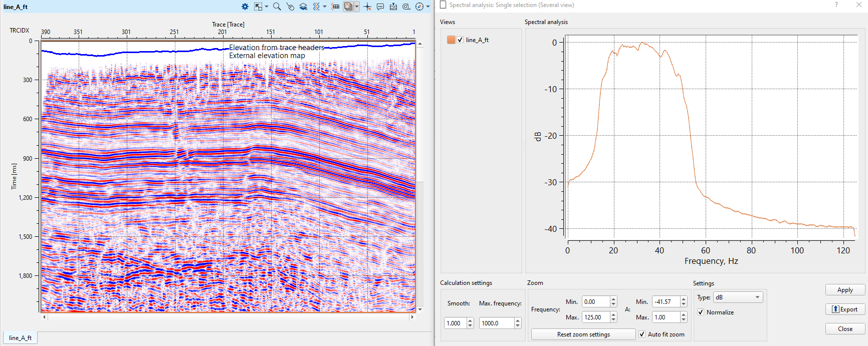Disable the Normalize checkbox
The height and width of the screenshot is (346, 868).
click(701, 312)
